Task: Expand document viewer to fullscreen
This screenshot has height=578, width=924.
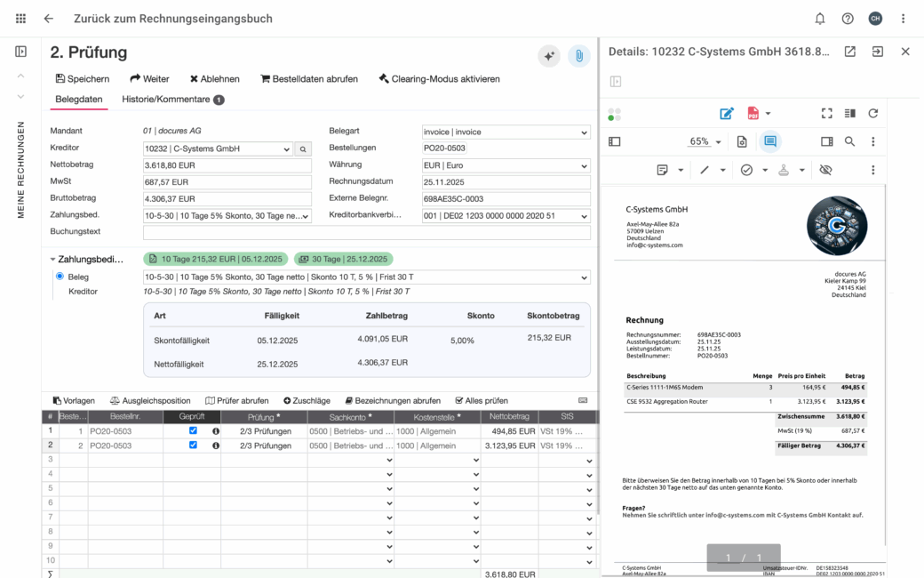Action: coord(826,114)
